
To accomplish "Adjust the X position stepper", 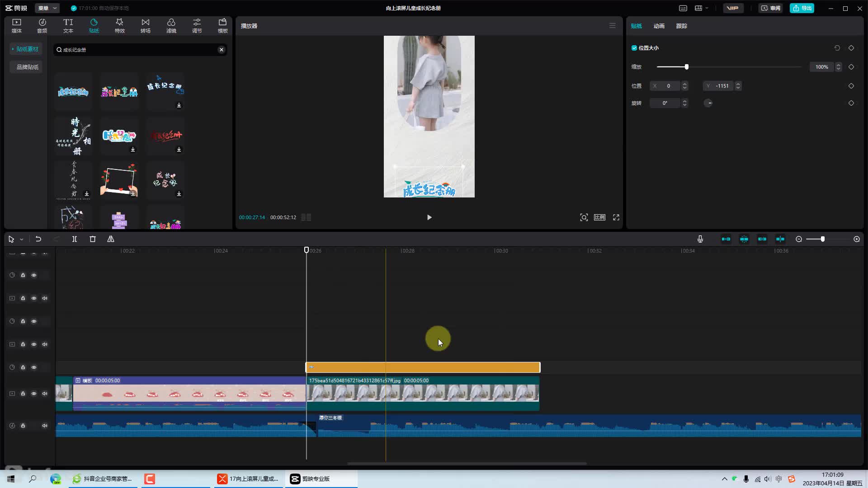I will click(685, 86).
